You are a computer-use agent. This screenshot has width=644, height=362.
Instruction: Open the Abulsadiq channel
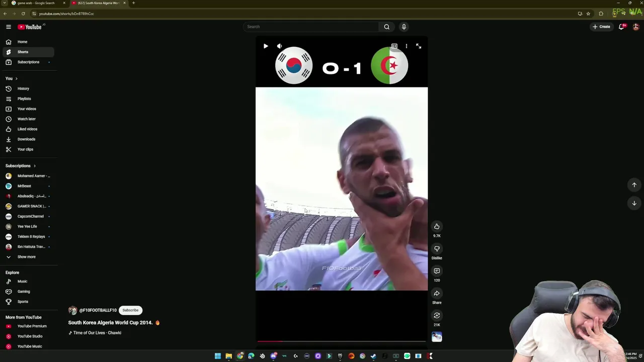(x=28, y=196)
